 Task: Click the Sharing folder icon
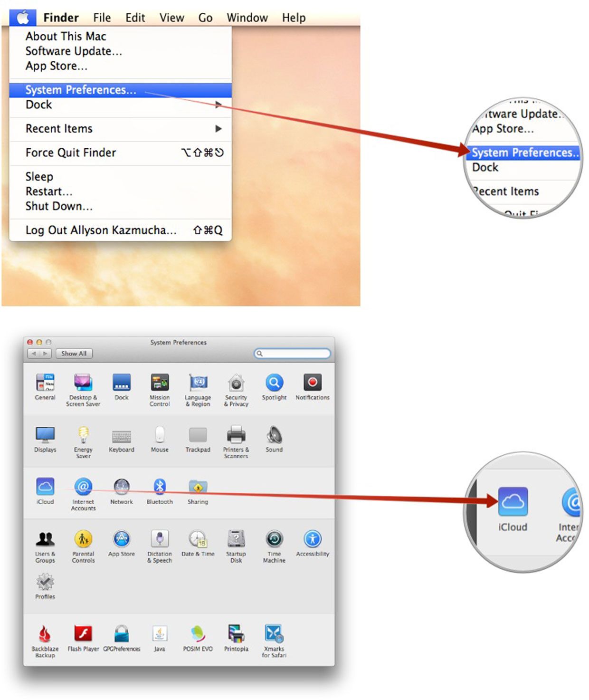pos(198,487)
